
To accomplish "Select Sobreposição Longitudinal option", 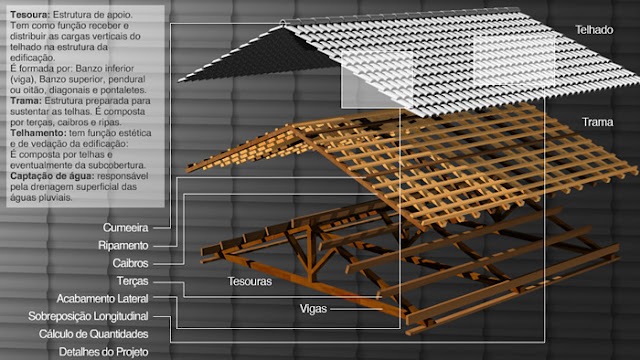I will click(88, 316).
